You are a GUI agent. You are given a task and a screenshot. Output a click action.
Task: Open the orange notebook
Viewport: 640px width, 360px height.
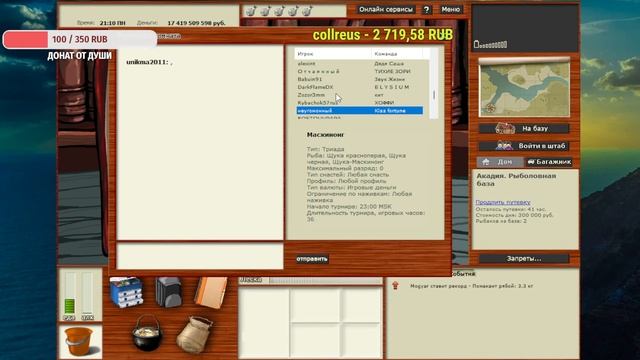(211, 292)
